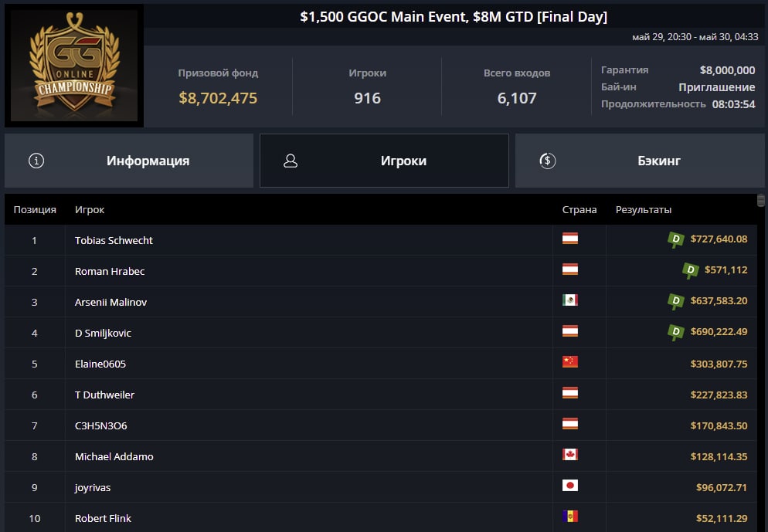Switch to the Игроки tab
This screenshot has height=532, width=768.
pos(384,161)
